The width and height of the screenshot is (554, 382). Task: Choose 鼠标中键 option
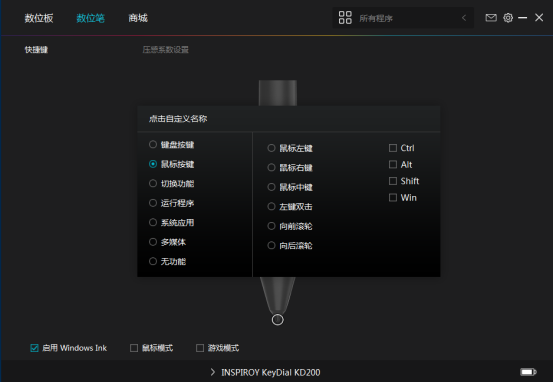[x=271, y=187]
